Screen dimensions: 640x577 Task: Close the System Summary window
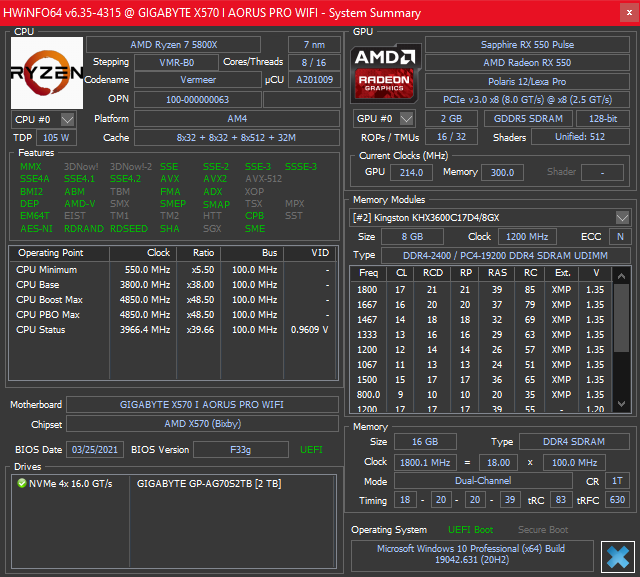coord(629,13)
